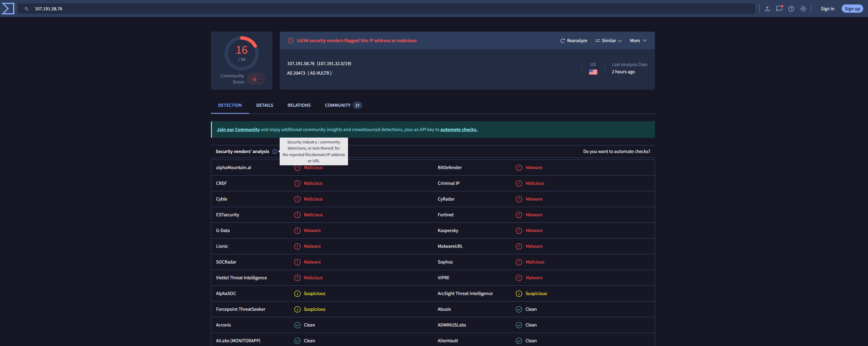
Task: Click the Sign in link
Action: click(x=827, y=9)
